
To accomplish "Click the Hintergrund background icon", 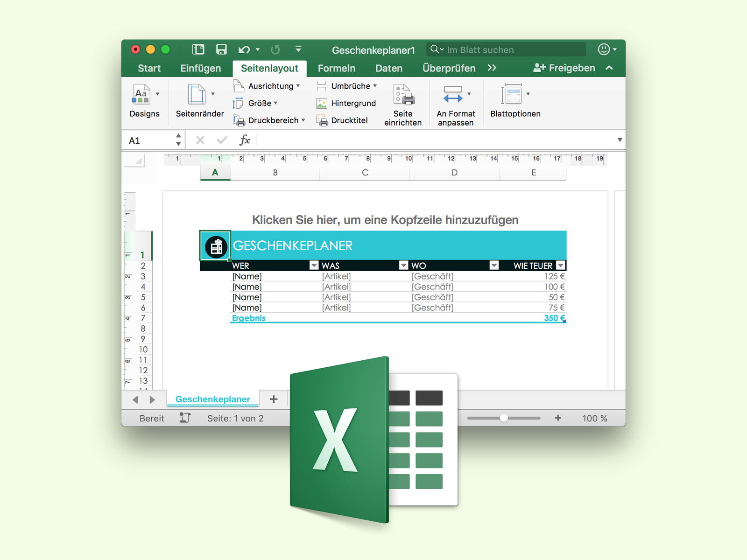I will (322, 103).
